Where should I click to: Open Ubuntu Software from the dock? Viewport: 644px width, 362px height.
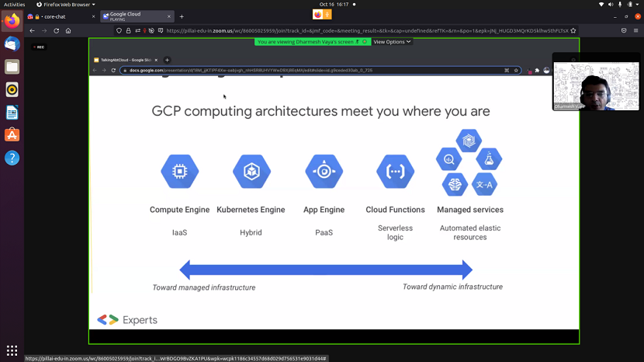click(x=12, y=135)
